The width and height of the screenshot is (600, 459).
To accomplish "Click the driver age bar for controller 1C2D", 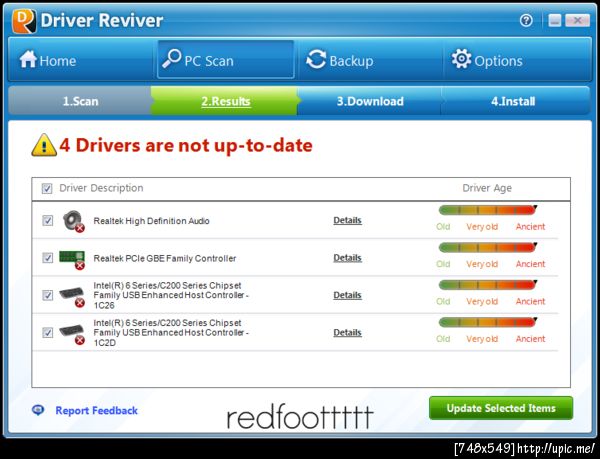I will (x=488, y=322).
